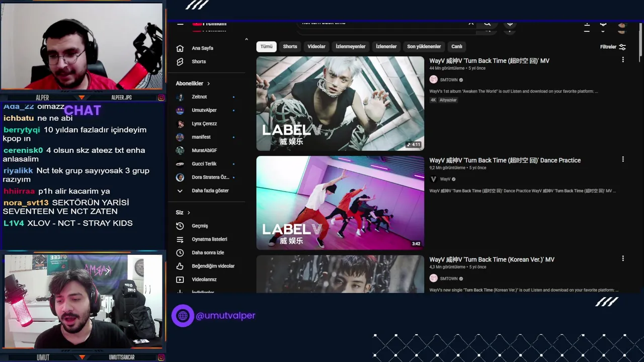Select the İzlenenler filter chip
Viewport: 644px width, 362px height.
[x=386, y=46]
